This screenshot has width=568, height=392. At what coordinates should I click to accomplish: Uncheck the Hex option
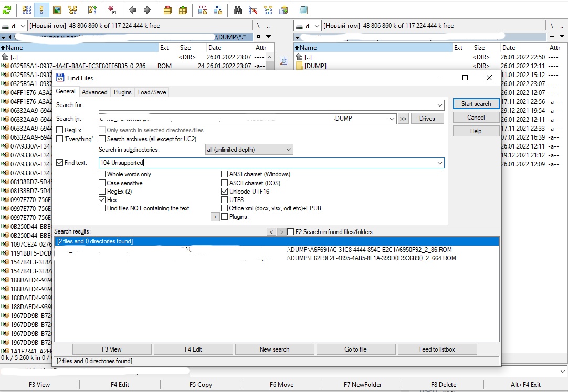(x=102, y=199)
